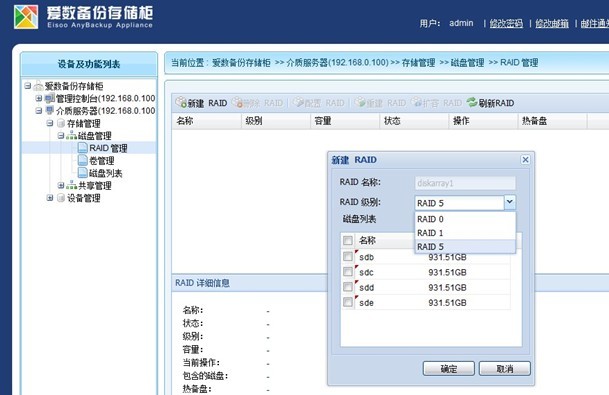The image size is (609, 395).
Task: Open the RAID 级别 dropdown arrow
Action: pos(510,202)
